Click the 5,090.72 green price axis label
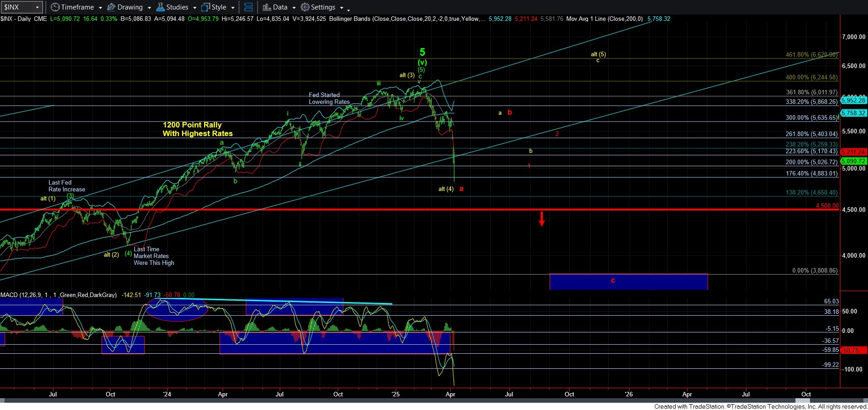The height and width of the screenshot is (410, 868). coord(853,161)
